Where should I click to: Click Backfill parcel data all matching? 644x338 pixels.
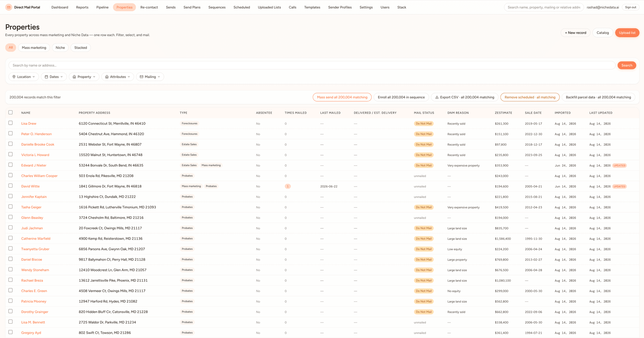coord(598,97)
